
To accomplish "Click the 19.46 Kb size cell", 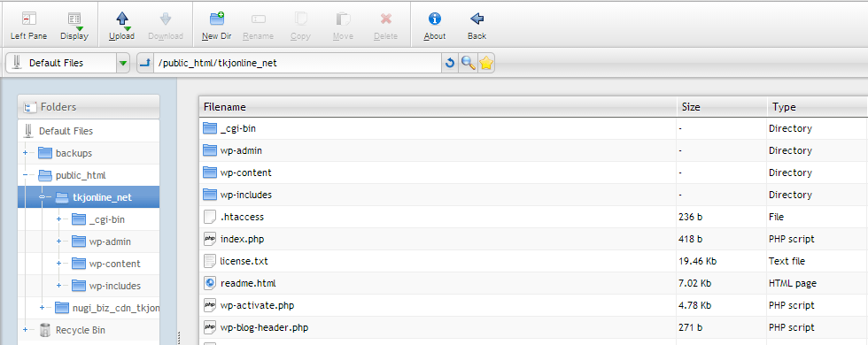I will coord(721,261).
